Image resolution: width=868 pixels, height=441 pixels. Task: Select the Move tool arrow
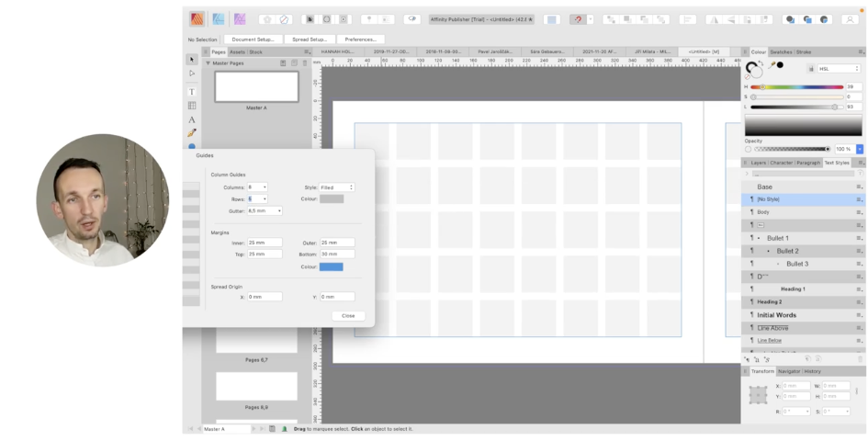point(192,60)
